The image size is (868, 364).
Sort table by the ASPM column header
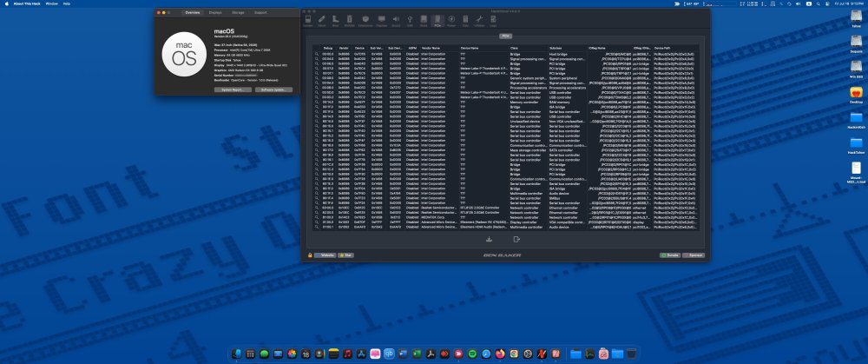[x=411, y=48]
